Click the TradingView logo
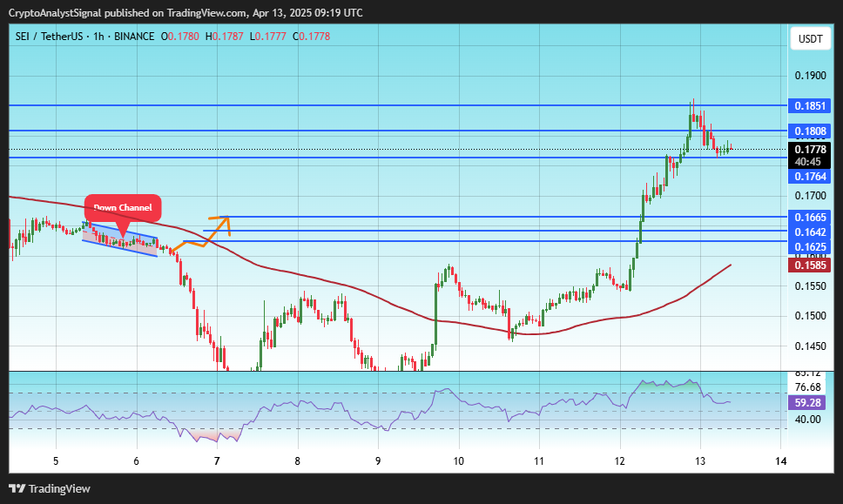The width and height of the screenshot is (843, 504). (x=50, y=489)
